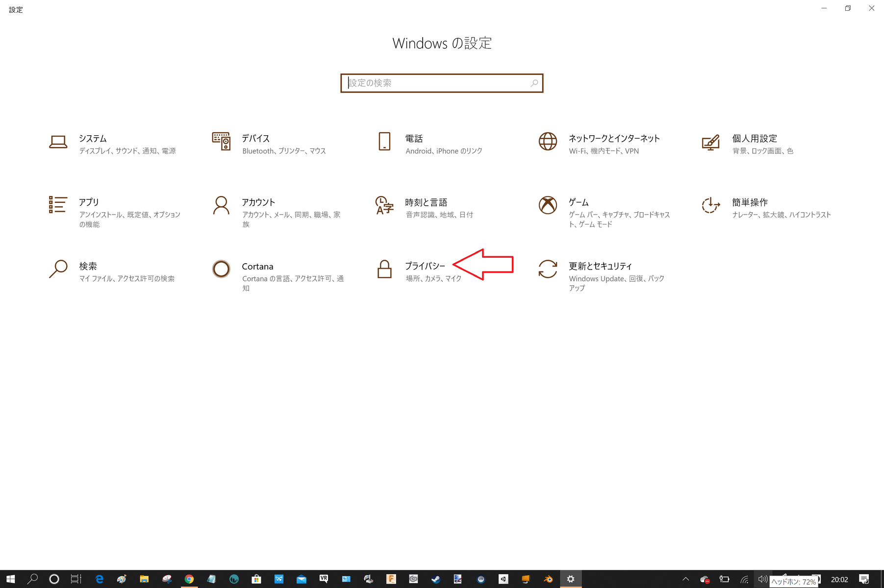This screenshot has height=588, width=884.
Task: Click the 簡単操作 heading
Action: tap(750, 202)
